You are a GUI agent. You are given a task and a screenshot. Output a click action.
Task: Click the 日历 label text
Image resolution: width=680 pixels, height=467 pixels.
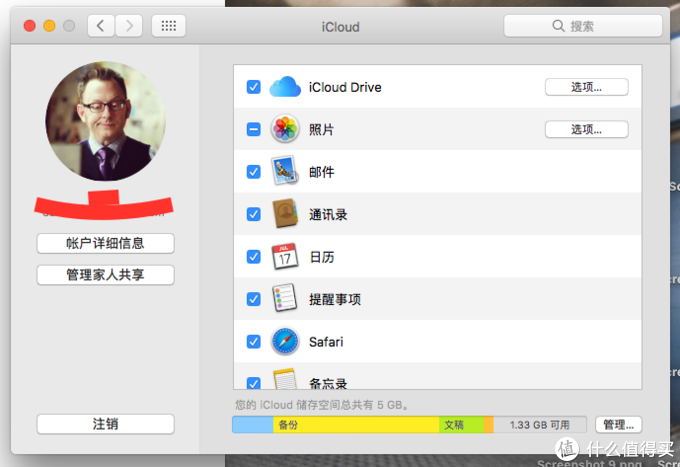(322, 257)
